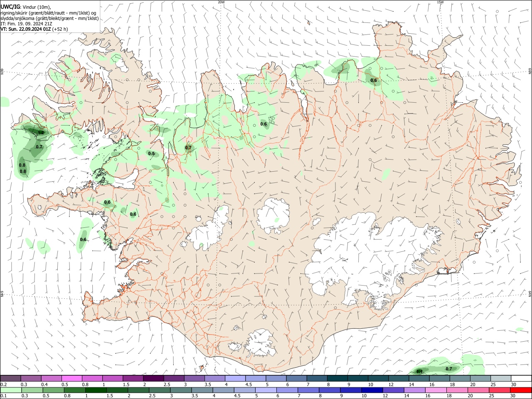Click the 0.7 value beside the 1.1 offshore maximum
The height and width of the screenshot is (399, 532).
(449, 369)
